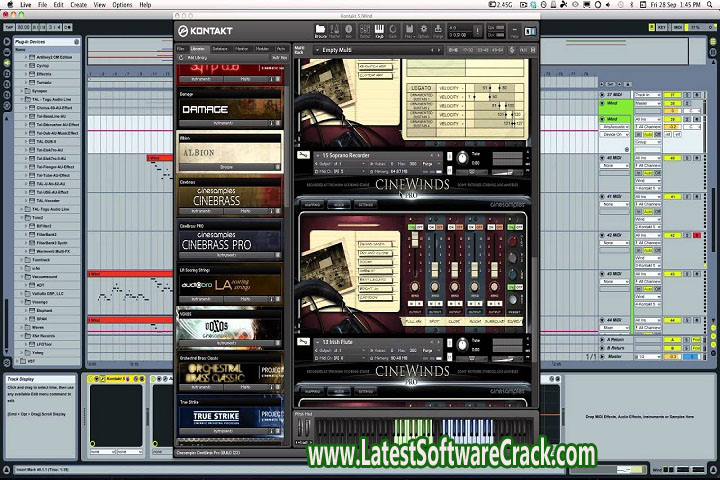
Task: Toggle track activator 40 on 40 MIDI
Action: click(x=672, y=158)
